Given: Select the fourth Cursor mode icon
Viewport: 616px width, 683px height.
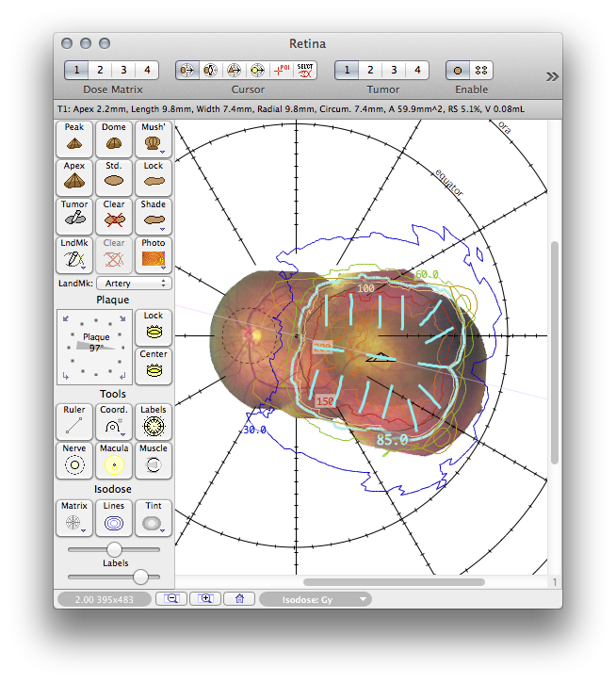Looking at the screenshot, I should 258,70.
